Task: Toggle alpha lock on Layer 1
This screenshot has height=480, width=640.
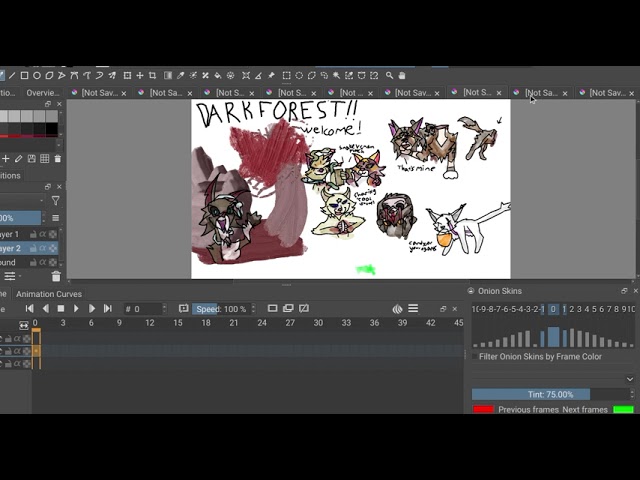Action: click(43, 234)
